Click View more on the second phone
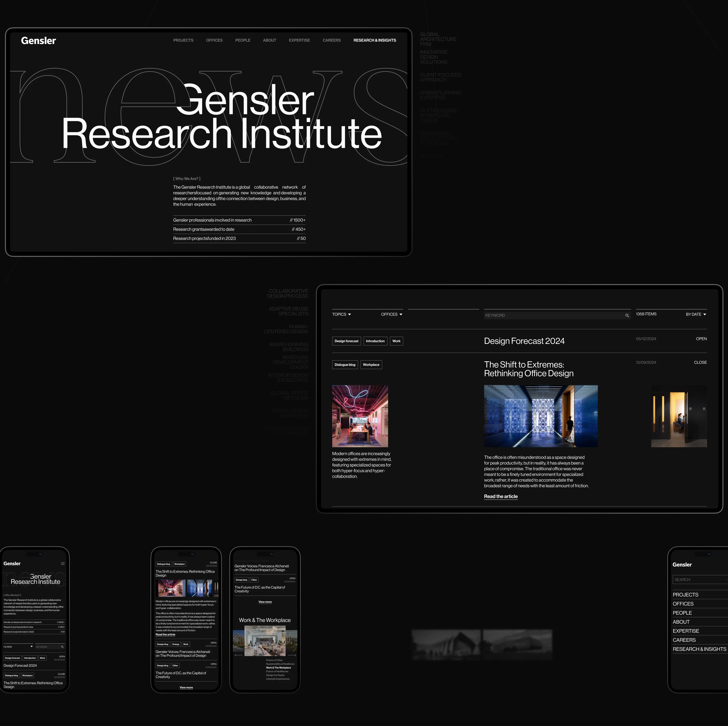The width and height of the screenshot is (728, 726). pyautogui.click(x=186, y=688)
